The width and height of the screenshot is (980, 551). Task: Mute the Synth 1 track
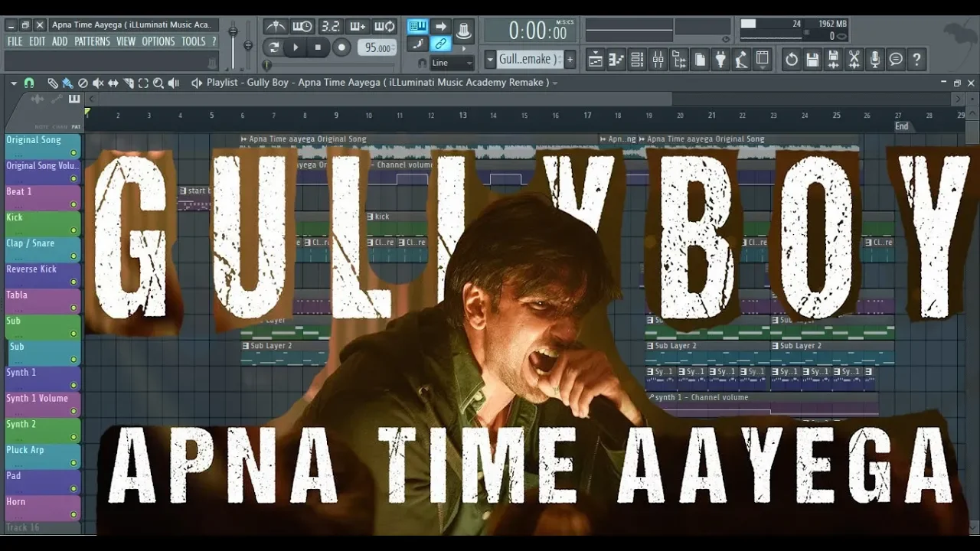tap(73, 386)
